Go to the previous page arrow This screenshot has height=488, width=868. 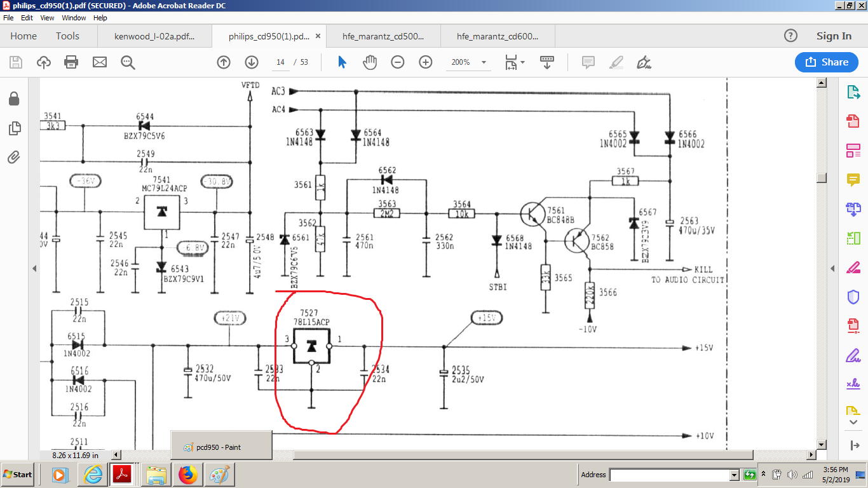224,62
